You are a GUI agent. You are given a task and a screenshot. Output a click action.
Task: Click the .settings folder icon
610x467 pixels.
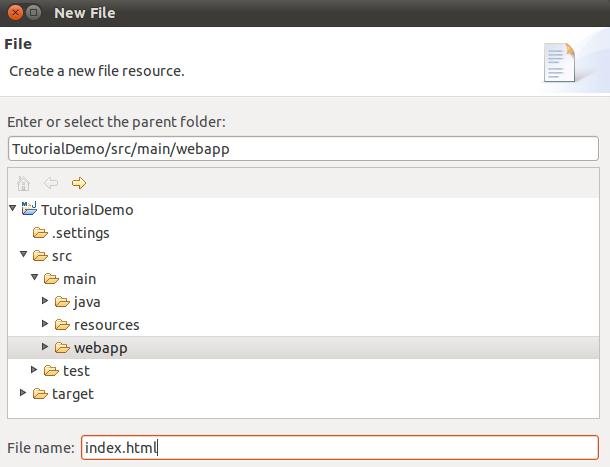tap(40, 233)
